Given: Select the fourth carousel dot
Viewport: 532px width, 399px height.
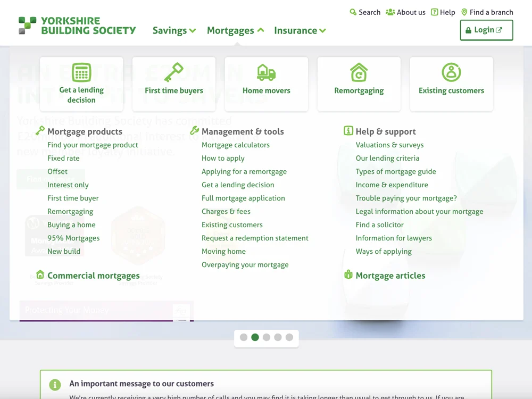Looking at the screenshot, I should tap(278, 337).
